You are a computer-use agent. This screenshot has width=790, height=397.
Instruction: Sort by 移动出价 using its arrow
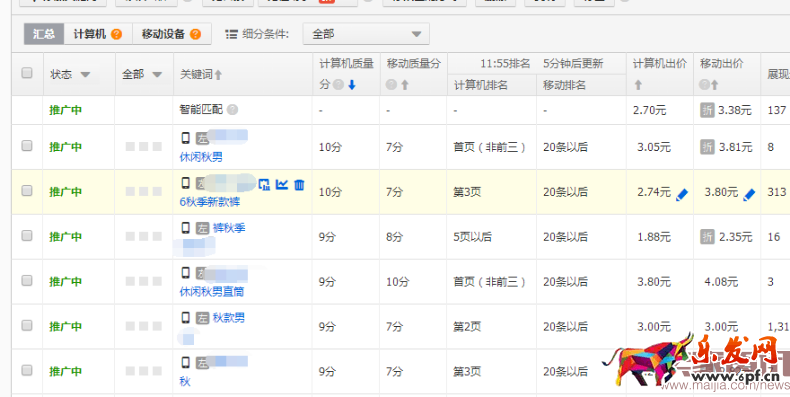click(714, 85)
